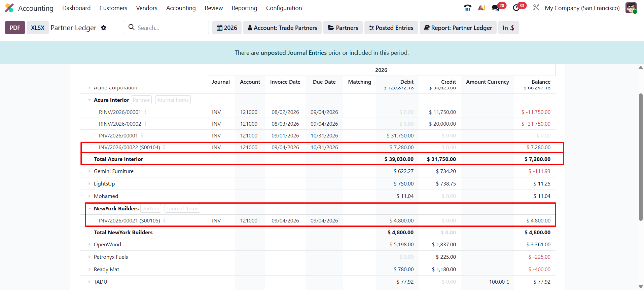Open the Accounting top menu
Image resolution: width=644 pixels, height=290 pixels.
coord(181,8)
